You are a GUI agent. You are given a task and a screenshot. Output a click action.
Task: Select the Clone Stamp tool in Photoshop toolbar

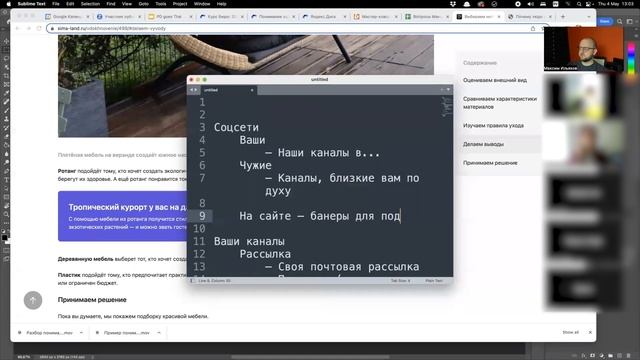6,119
